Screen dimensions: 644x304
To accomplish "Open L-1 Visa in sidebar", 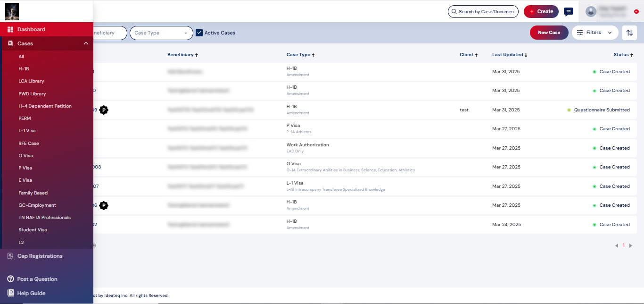I will pyautogui.click(x=27, y=131).
